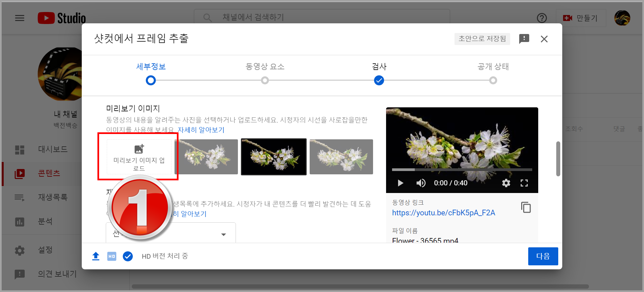Click the 0:00 / 0:40 time display
The height and width of the screenshot is (292, 644).
coord(450,183)
